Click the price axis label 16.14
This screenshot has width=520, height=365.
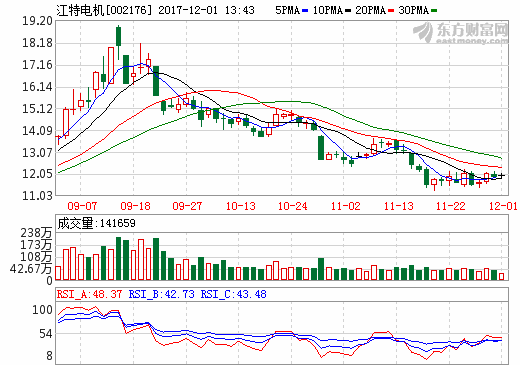(x=37, y=87)
